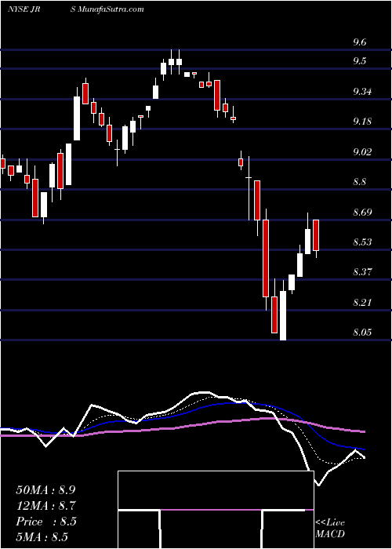The image size is (392, 549).
Task: Click the 8.8 price axis label
Action: click(x=360, y=182)
